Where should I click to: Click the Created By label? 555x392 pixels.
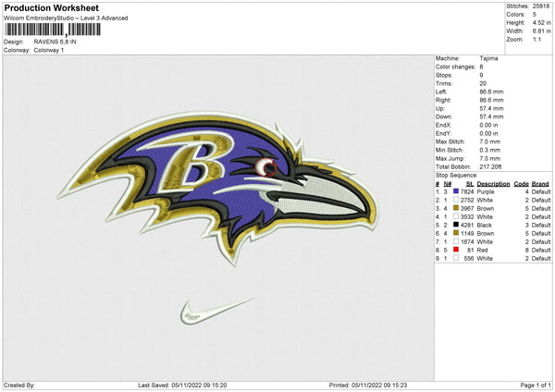(x=19, y=385)
